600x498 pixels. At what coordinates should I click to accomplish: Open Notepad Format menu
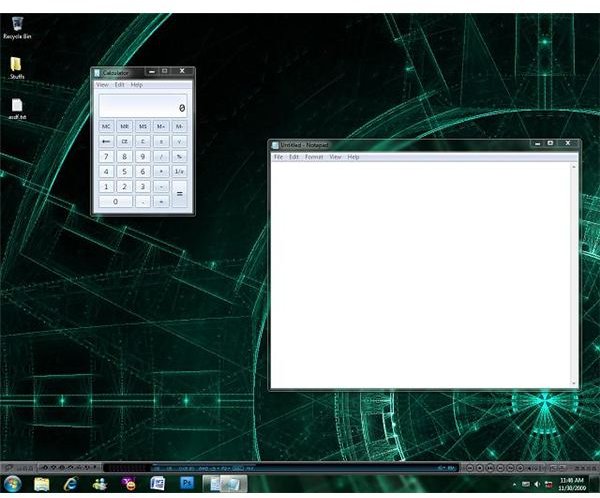(x=314, y=157)
